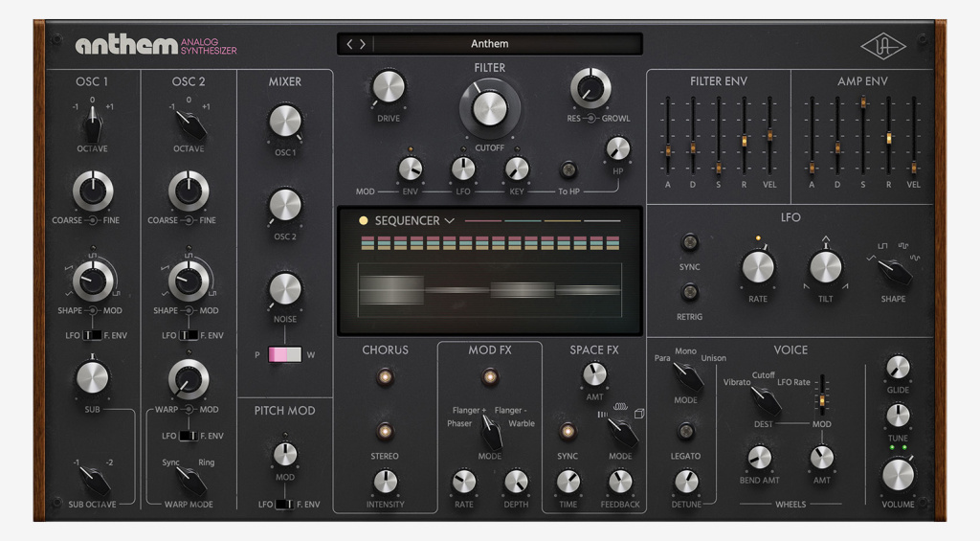Image resolution: width=980 pixels, height=541 pixels.
Task: Click the SPACE FX MODE selector
Action: (623, 433)
